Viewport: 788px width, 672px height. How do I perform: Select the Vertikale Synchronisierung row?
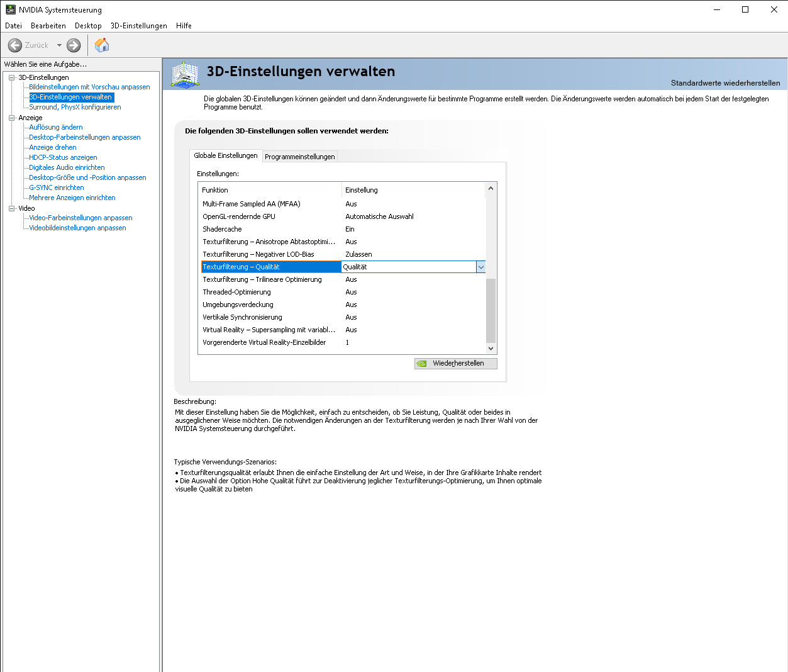point(343,317)
